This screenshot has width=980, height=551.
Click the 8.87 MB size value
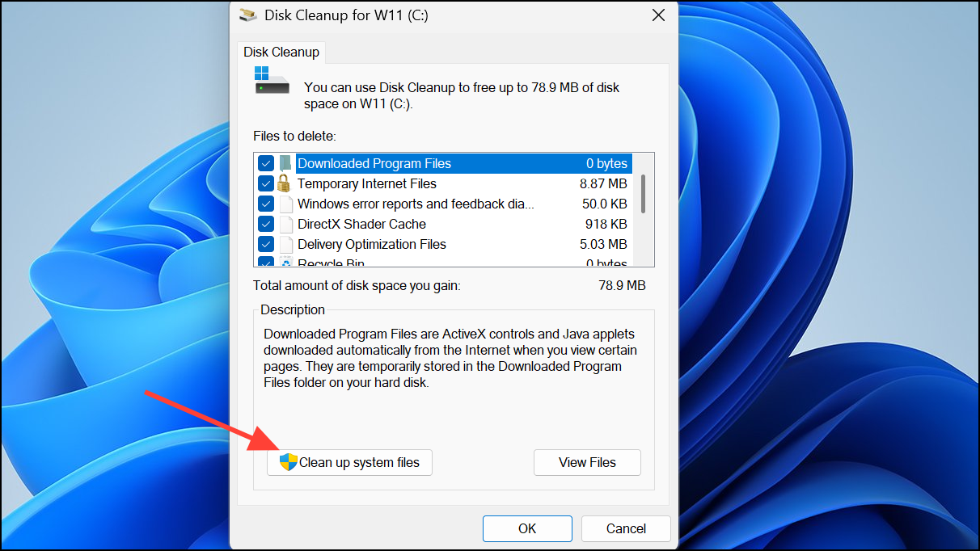tap(603, 183)
